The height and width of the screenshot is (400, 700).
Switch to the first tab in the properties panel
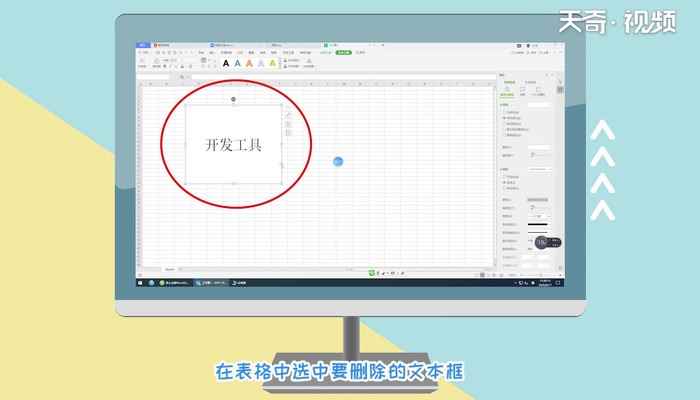point(508,92)
